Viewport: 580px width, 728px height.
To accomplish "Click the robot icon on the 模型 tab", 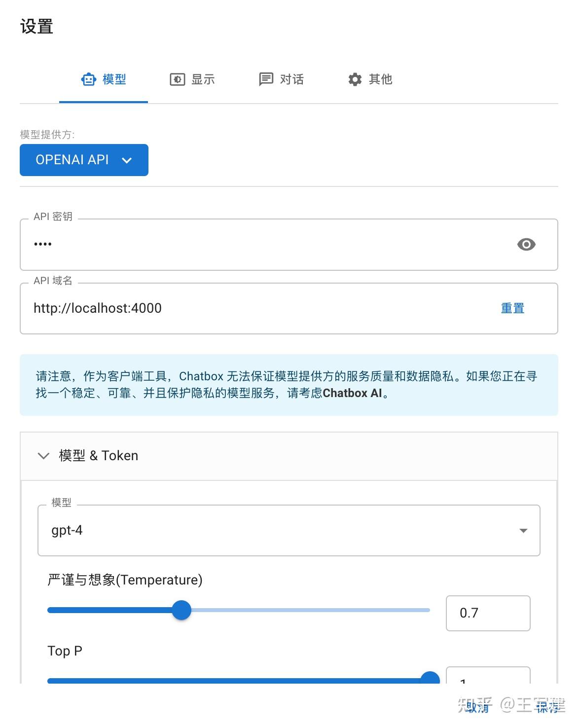I will coord(88,79).
